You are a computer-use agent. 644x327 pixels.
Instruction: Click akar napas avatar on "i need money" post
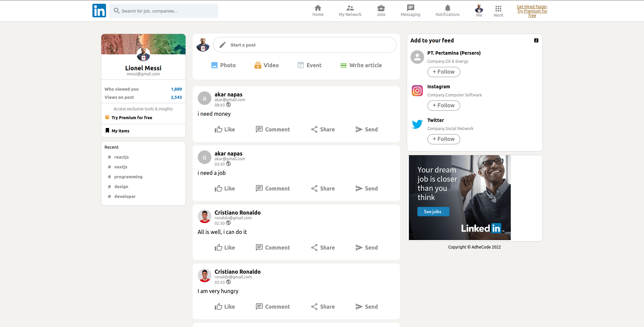pos(205,98)
